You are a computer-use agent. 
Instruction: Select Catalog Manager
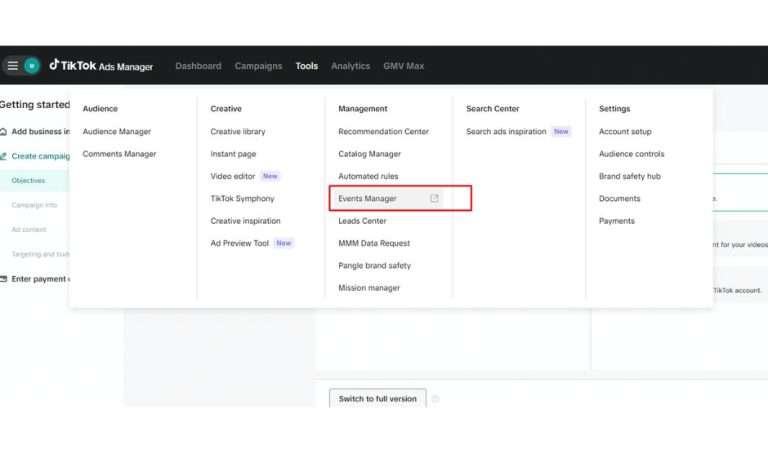tap(369, 154)
